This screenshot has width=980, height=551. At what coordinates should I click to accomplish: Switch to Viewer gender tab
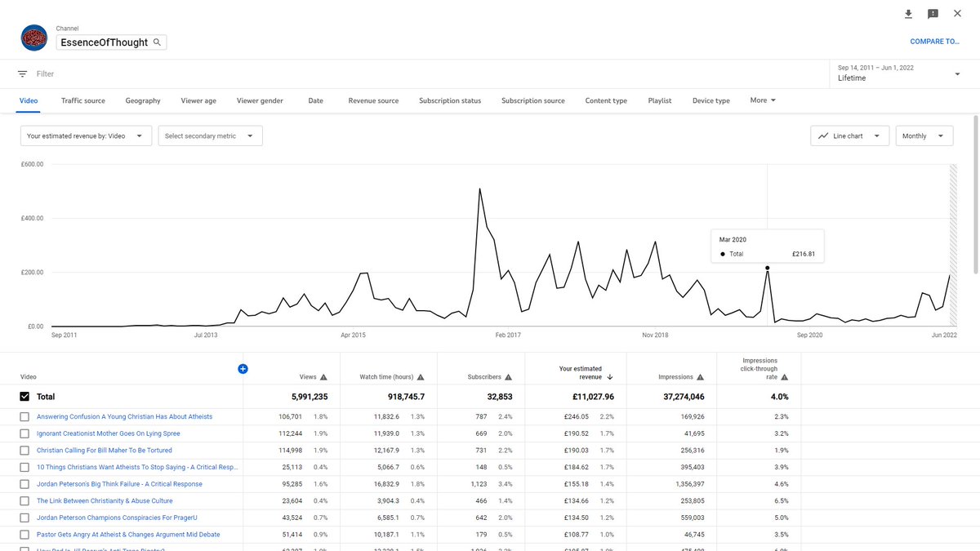260,100
